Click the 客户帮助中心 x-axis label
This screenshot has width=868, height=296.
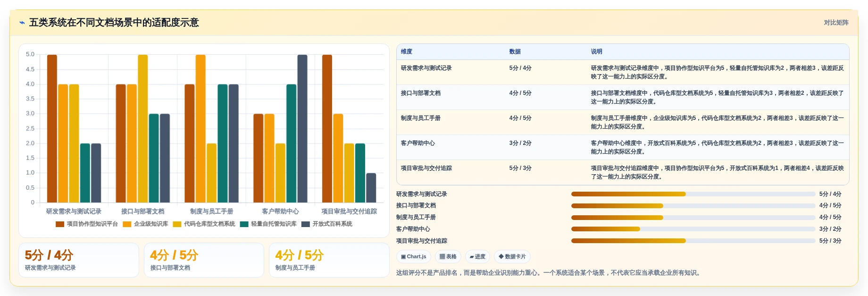pyautogui.click(x=280, y=211)
